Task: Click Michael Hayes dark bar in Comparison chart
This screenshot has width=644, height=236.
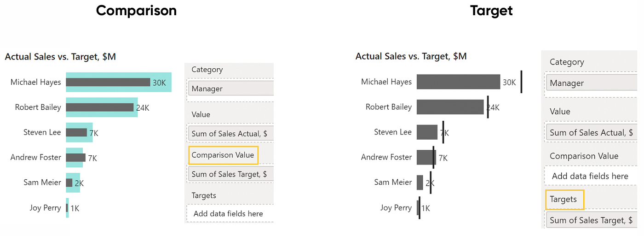Action: pos(108,82)
